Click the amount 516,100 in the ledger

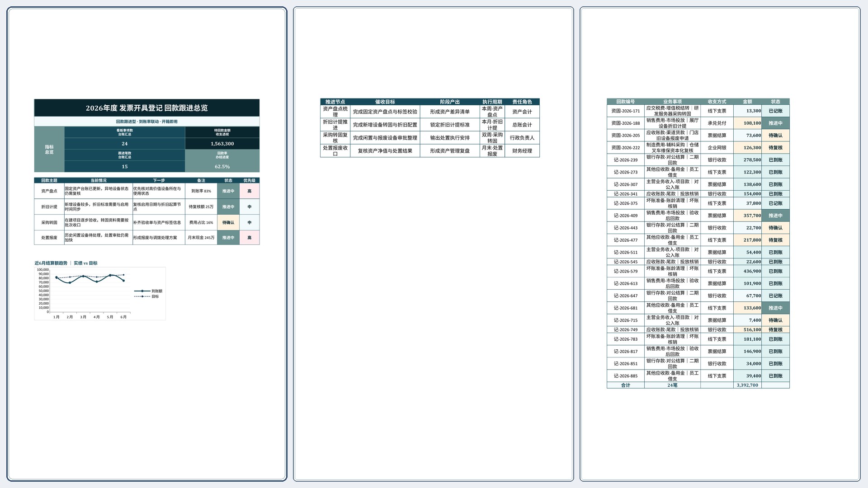pyautogui.click(x=747, y=330)
